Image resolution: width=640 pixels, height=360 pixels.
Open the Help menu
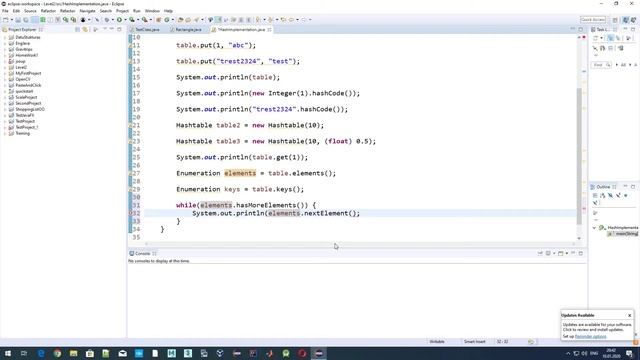click(x=168, y=11)
